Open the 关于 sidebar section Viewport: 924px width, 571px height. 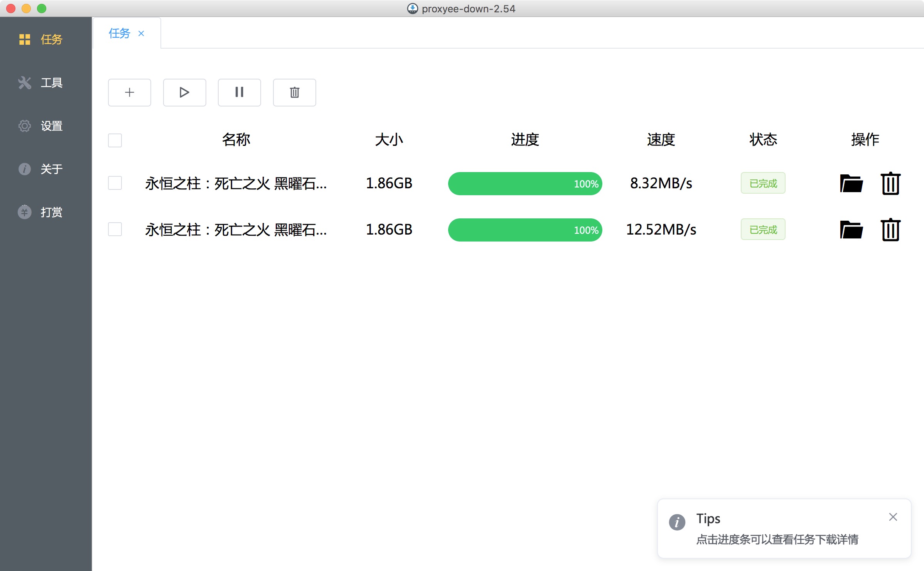tap(46, 169)
